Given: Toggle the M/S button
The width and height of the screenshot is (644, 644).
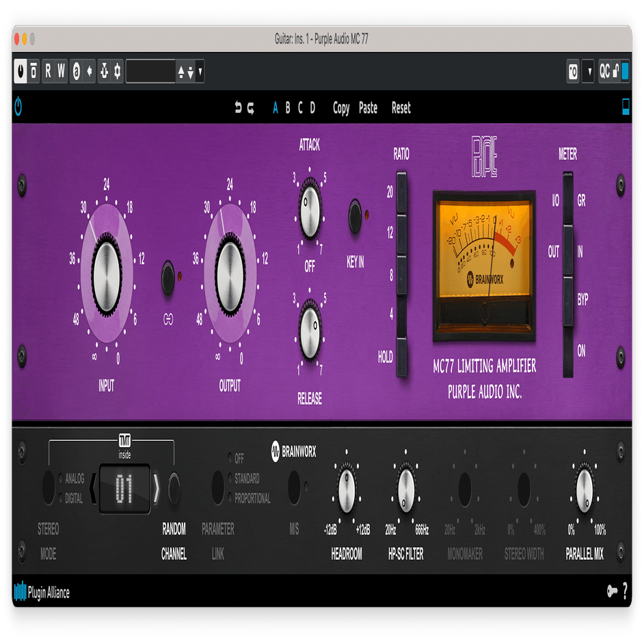Looking at the screenshot, I should (x=294, y=487).
